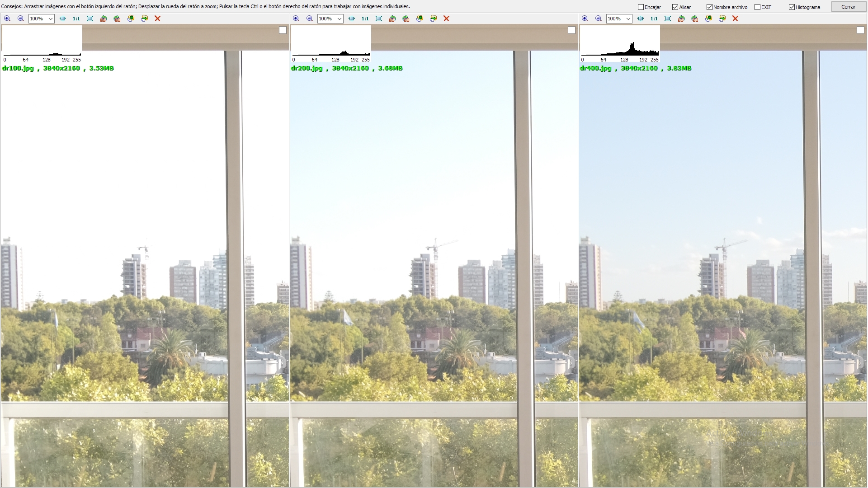Tick the selection box on dr400.jpg panel
The image size is (868, 488).
860,30
